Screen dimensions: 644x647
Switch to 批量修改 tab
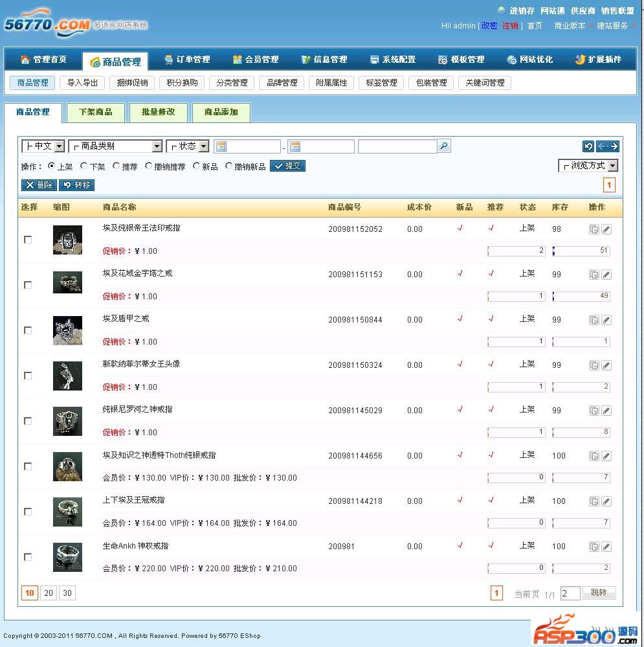pos(159,112)
